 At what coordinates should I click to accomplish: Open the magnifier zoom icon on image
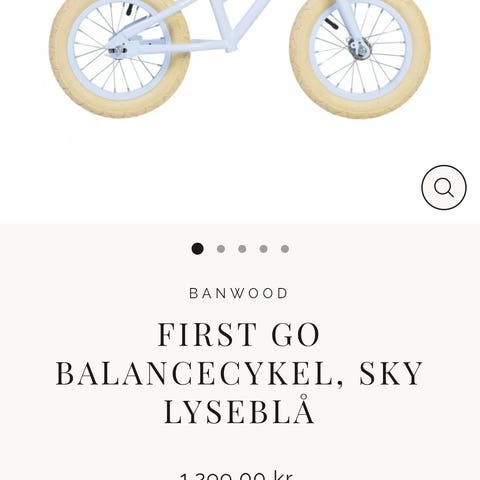coord(444,187)
